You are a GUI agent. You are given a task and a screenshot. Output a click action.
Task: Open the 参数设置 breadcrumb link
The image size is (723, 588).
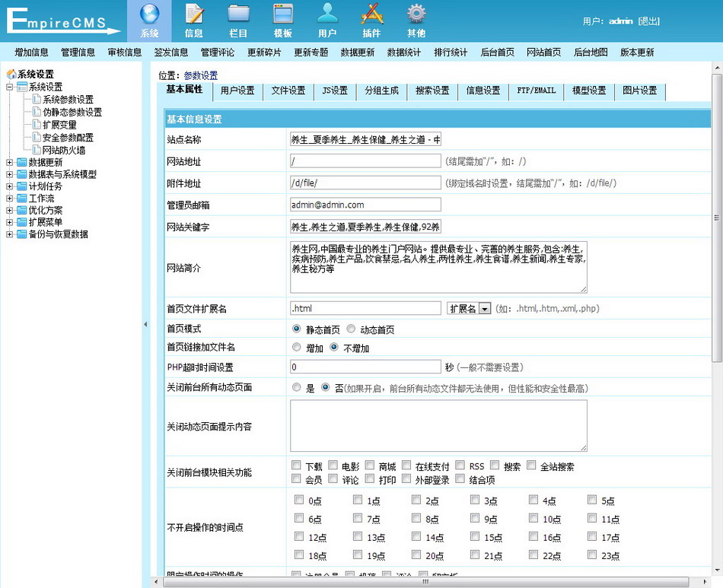[x=201, y=75]
